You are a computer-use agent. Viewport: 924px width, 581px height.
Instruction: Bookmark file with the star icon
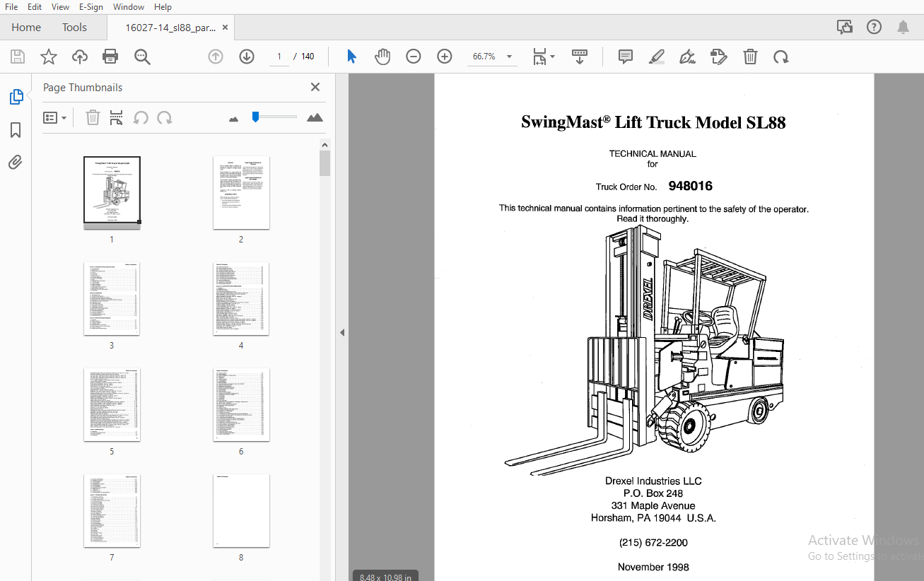[x=49, y=57]
